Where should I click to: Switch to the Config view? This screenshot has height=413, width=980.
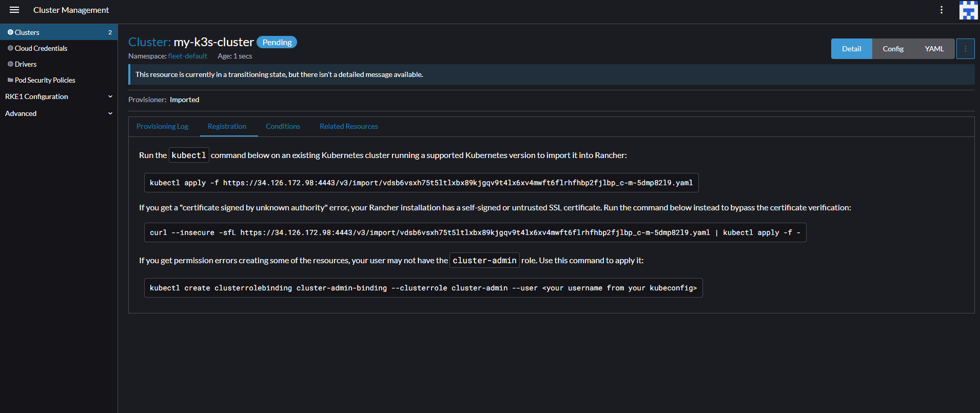[x=893, y=49]
